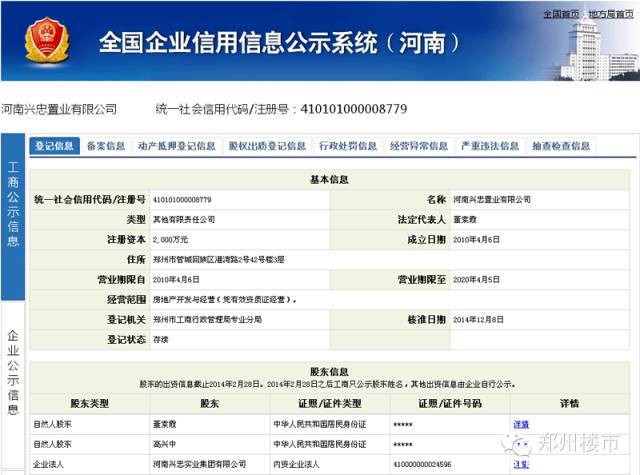Click 核准日期 value 2014年12月8日

pyautogui.click(x=478, y=320)
